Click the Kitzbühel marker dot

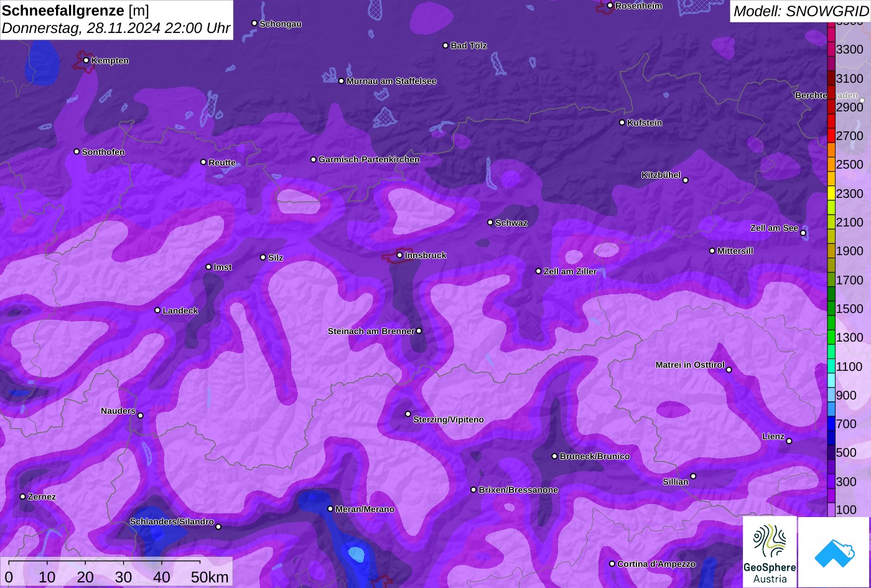coord(686,180)
